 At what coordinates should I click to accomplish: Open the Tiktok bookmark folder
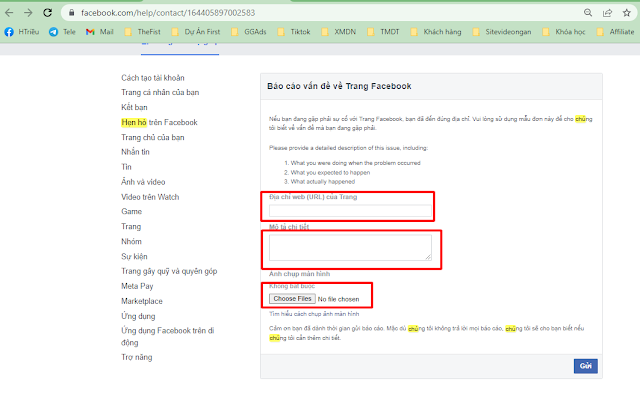pyautogui.click(x=293, y=32)
